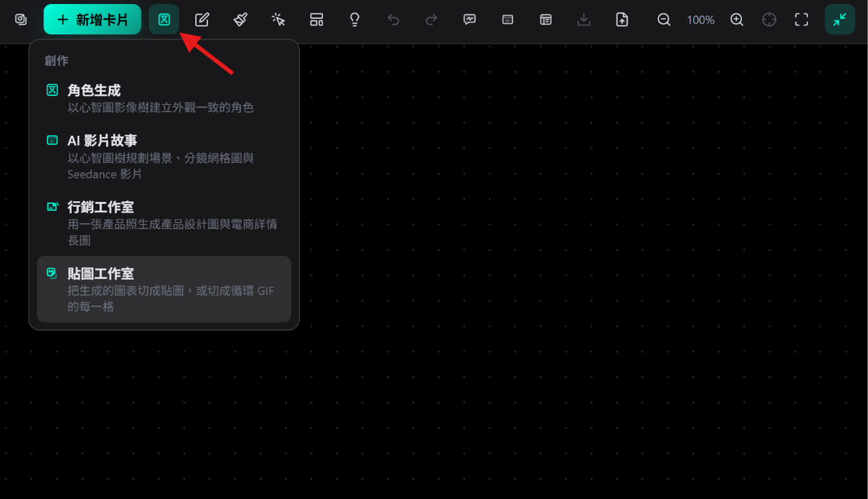Click the download tray icon
The image size is (868, 499).
pyautogui.click(x=584, y=20)
